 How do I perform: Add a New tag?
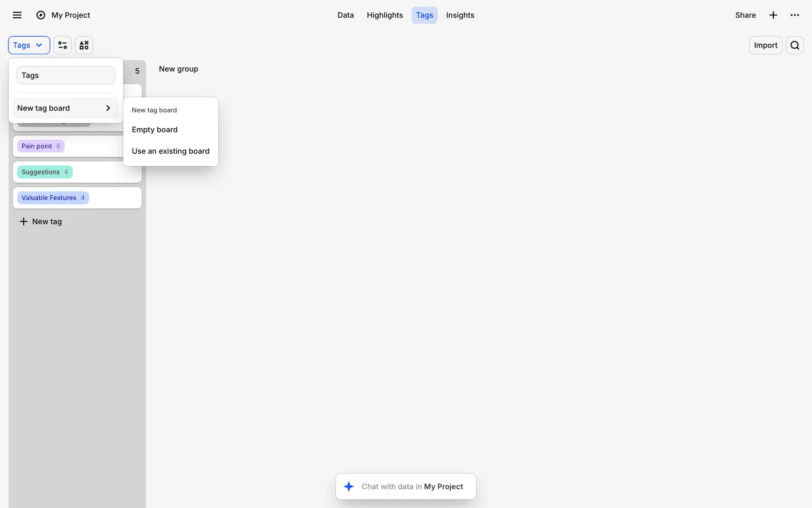pyautogui.click(x=41, y=221)
